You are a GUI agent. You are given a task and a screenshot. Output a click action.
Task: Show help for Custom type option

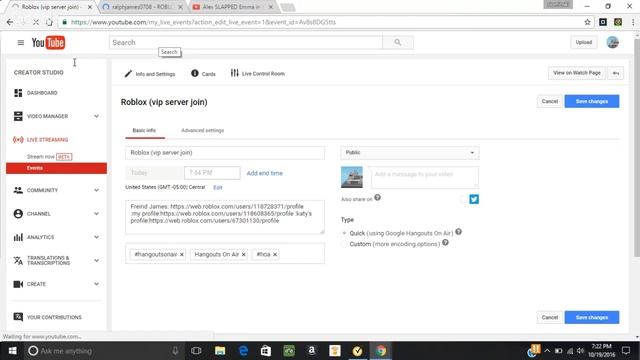click(x=445, y=243)
